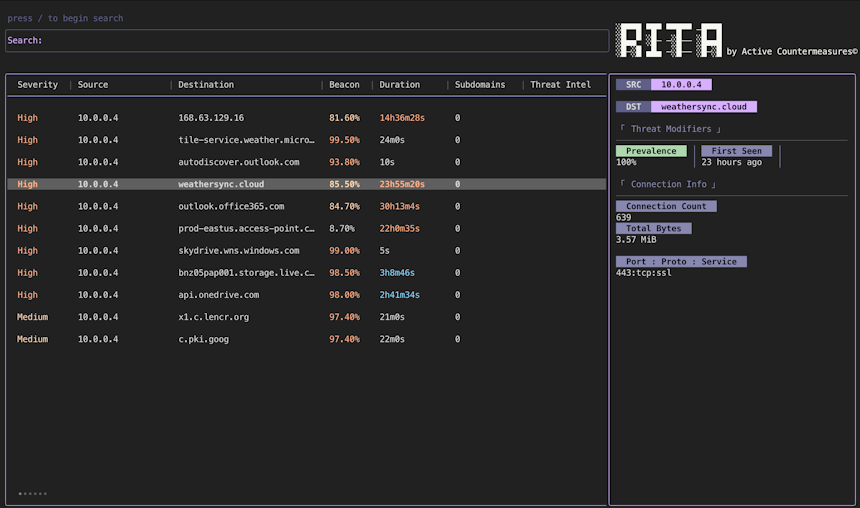Click the 14h36m28s duration value
860x508 pixels.
point(402,118)
